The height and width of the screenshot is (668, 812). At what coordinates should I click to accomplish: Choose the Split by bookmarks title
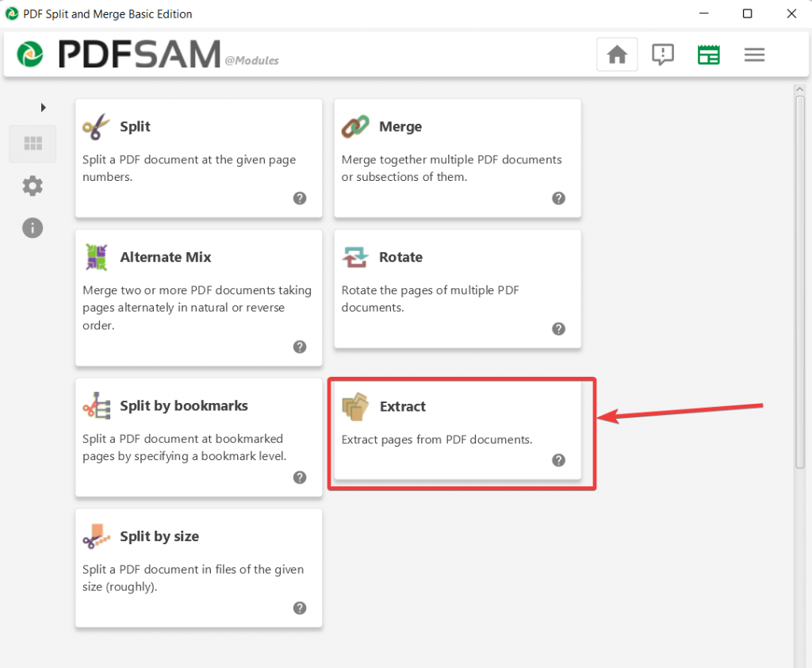(x=184, y=405)
